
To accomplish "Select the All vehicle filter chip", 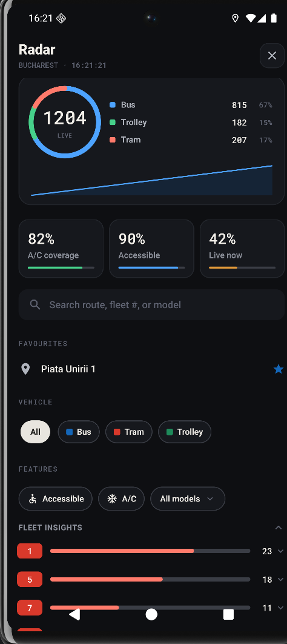I will click(35, 432).
